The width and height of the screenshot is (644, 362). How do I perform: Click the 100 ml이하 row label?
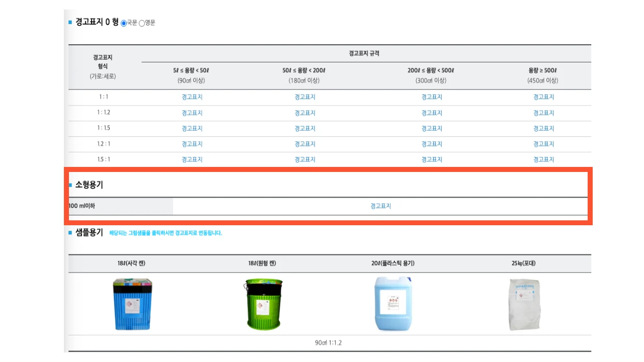click(82, 206)
